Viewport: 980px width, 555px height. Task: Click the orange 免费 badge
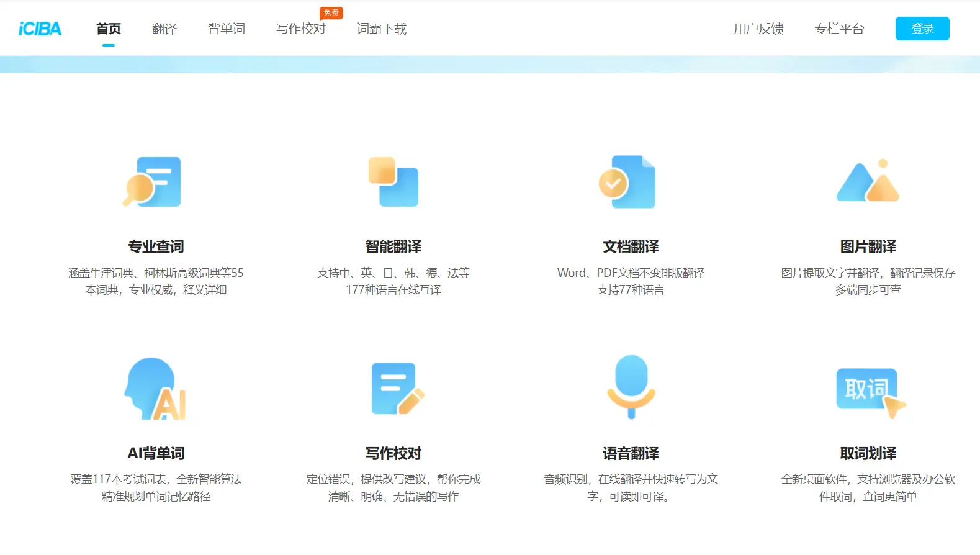[x=331, y=13]
